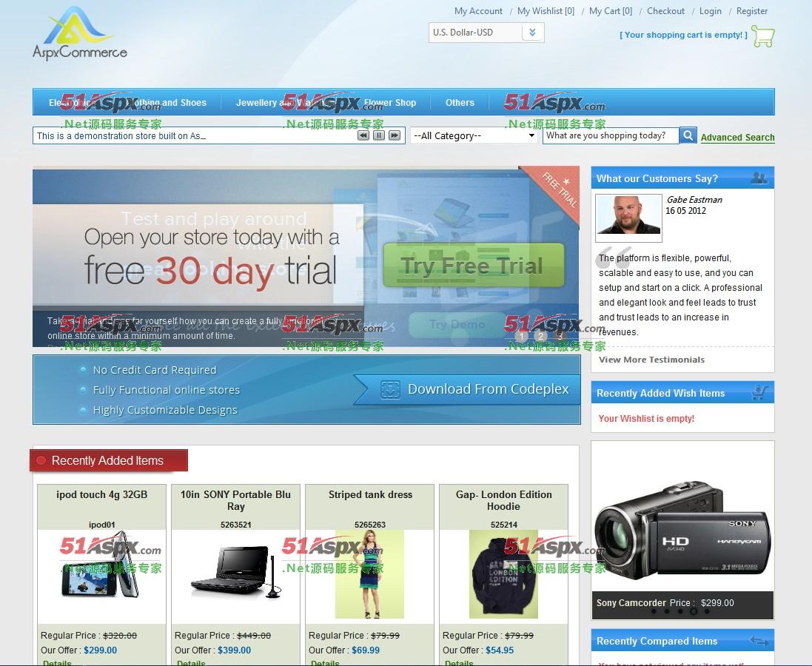
Task: Pause the news ticker
Action: click(379, 135)
